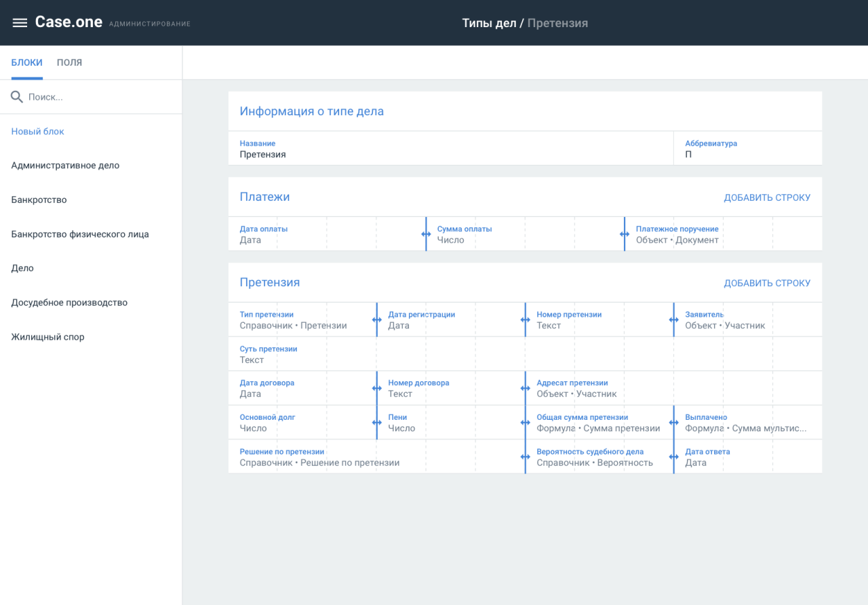Click the Претензия block title
The height and width of the screenshot is (605, 868).
click(x=269, y=282)
